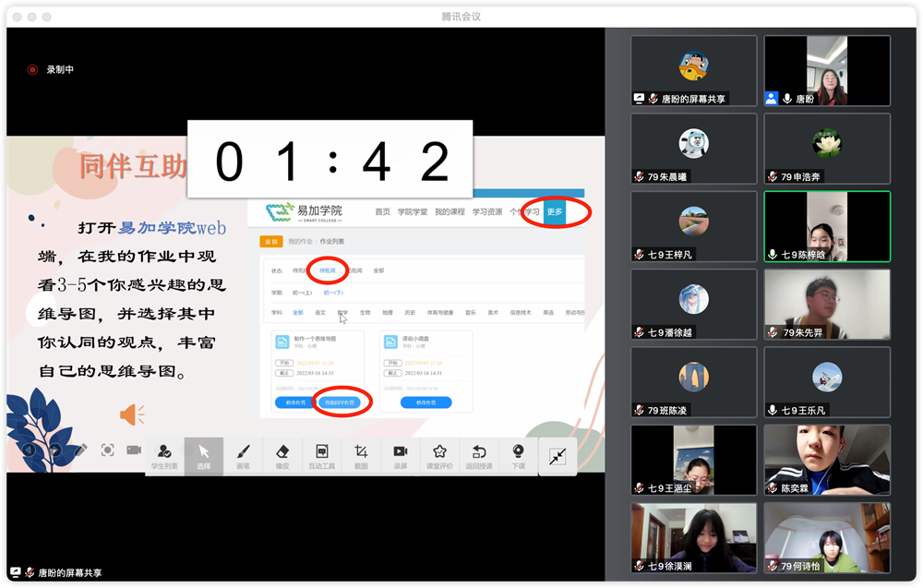Click the 返回授课 return-to-teaching icon
The height and width of the screenshot is (588, 923).
click(x=479, y=456)
